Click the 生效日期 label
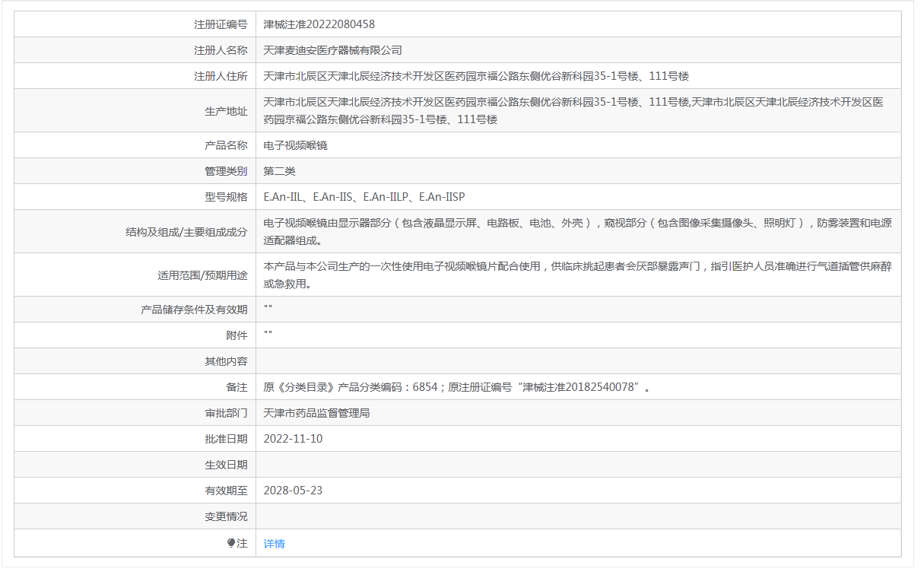The width and height of the screenshot is (924, 578). coord(226,465)
